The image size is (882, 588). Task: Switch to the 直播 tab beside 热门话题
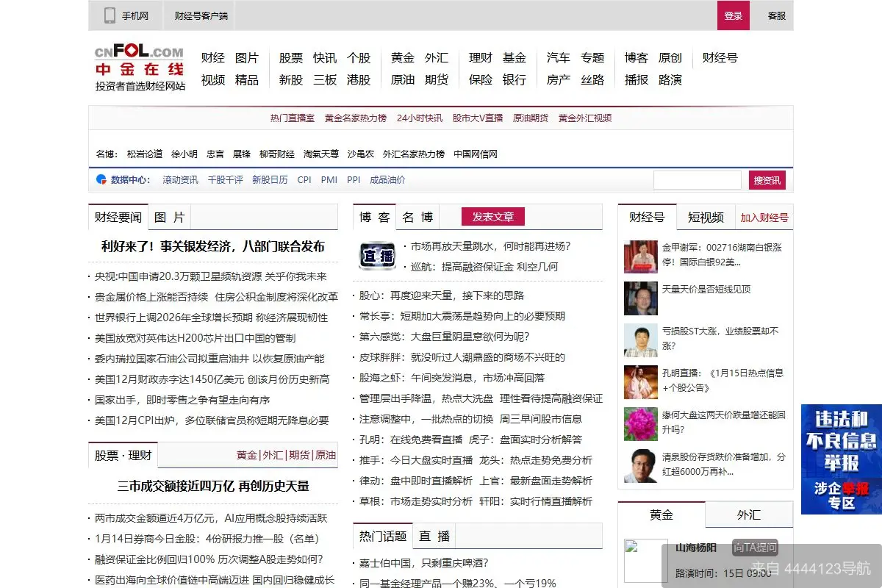pyautogui.click(x=434, y=537)
